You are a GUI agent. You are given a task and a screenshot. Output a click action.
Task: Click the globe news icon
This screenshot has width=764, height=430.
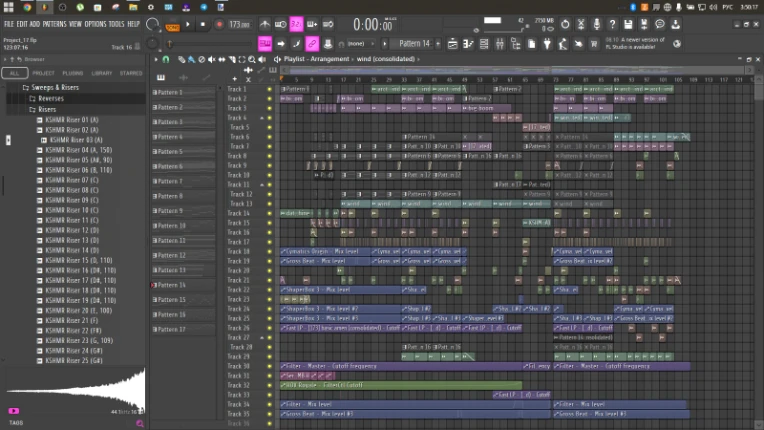point(677,44)
